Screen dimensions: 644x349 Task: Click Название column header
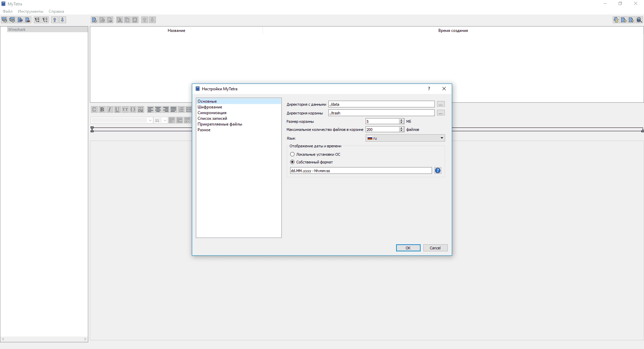(x=176, y=31)
